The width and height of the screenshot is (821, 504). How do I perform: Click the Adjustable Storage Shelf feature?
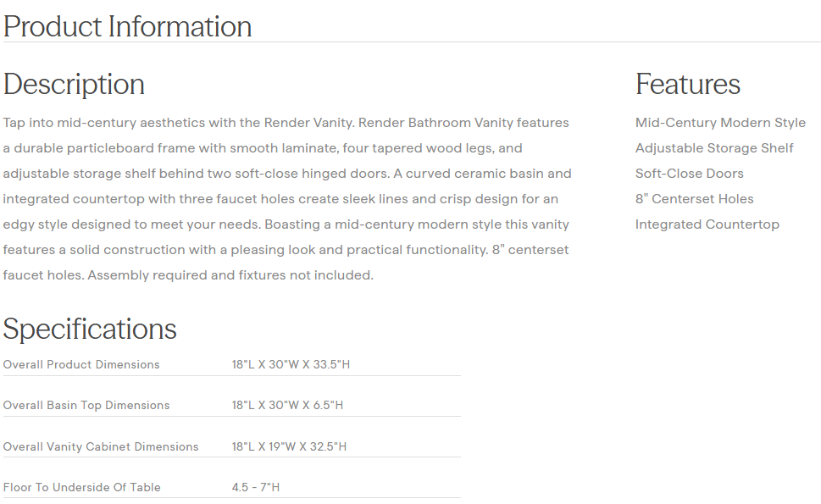(714, 148)
